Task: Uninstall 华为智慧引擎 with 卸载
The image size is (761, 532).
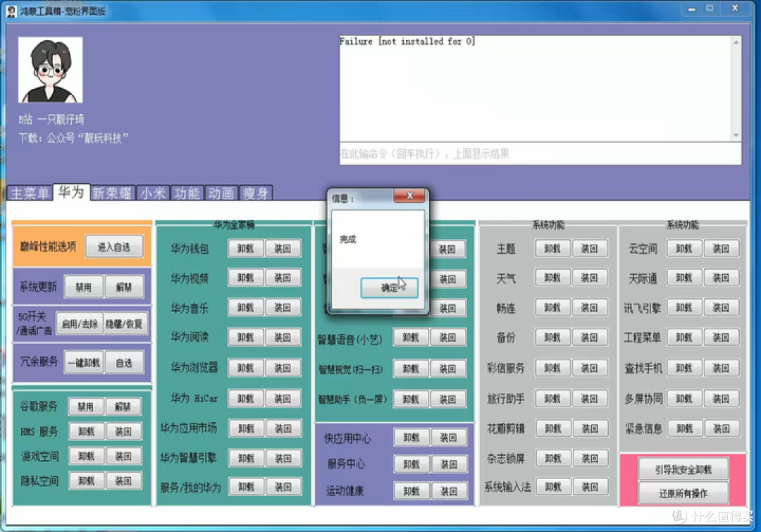Action: [x=246, y=458]
